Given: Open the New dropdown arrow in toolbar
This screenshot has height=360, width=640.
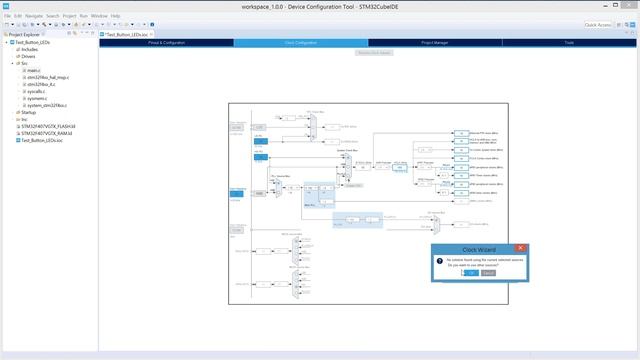Looking at the screenshot, I should coord(12,25).
